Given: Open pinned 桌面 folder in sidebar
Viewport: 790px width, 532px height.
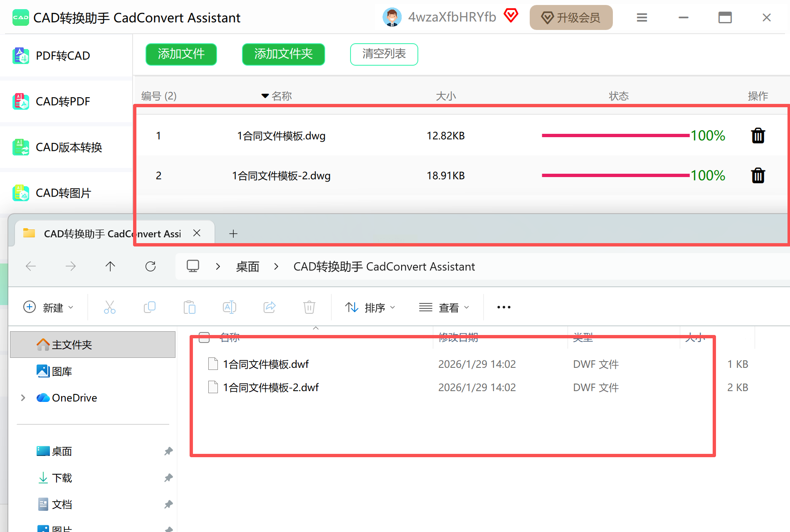Looking at the screenshot, I should pyautogui.click(x=54, y=451).
